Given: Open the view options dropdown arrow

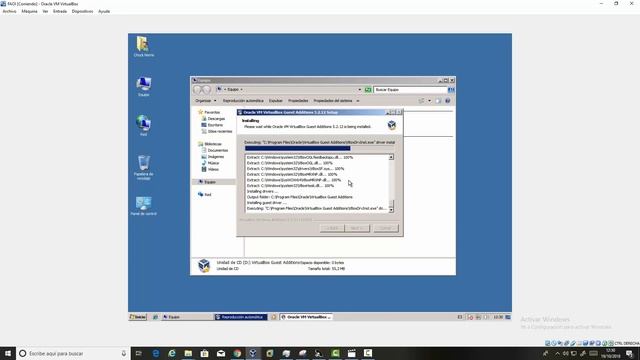Looking at the screenshot, I should [429, 101].
